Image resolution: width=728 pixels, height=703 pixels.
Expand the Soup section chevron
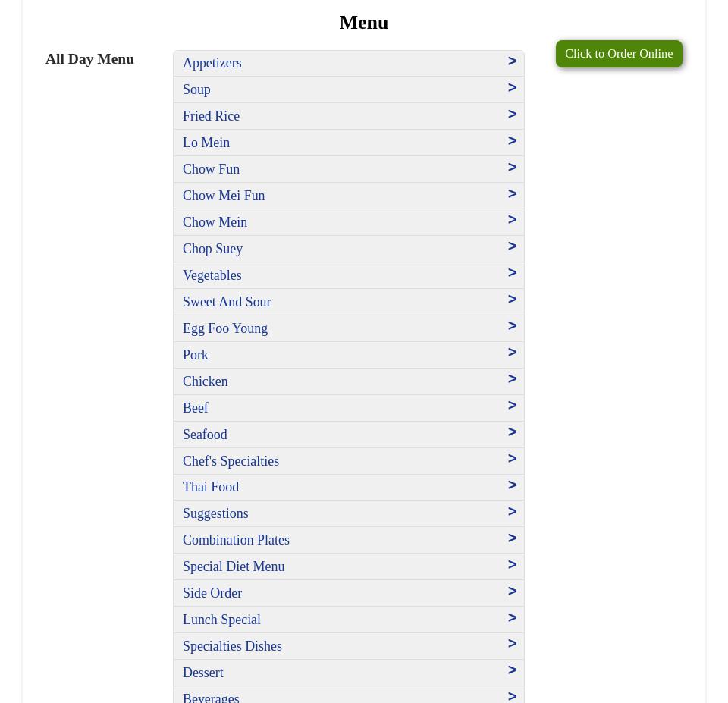(512, 88)
